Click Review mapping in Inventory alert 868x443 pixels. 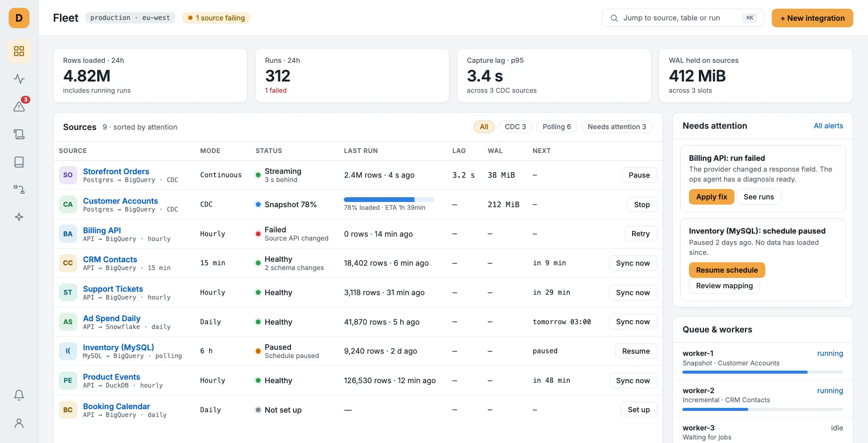pos(724,286)
